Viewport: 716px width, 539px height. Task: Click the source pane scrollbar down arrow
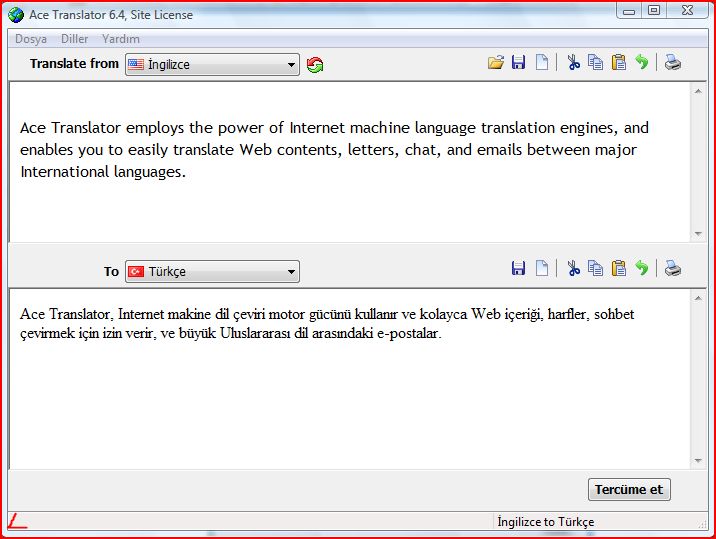[698, 233]
